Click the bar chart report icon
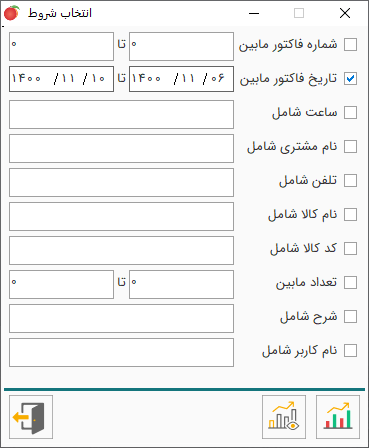369x448 pixels. 338,417
